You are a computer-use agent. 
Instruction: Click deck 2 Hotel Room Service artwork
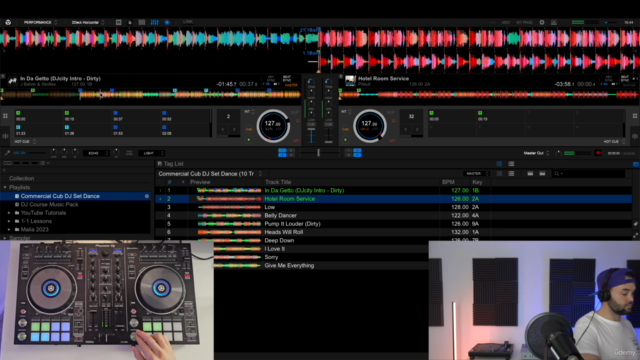(350, 81)
